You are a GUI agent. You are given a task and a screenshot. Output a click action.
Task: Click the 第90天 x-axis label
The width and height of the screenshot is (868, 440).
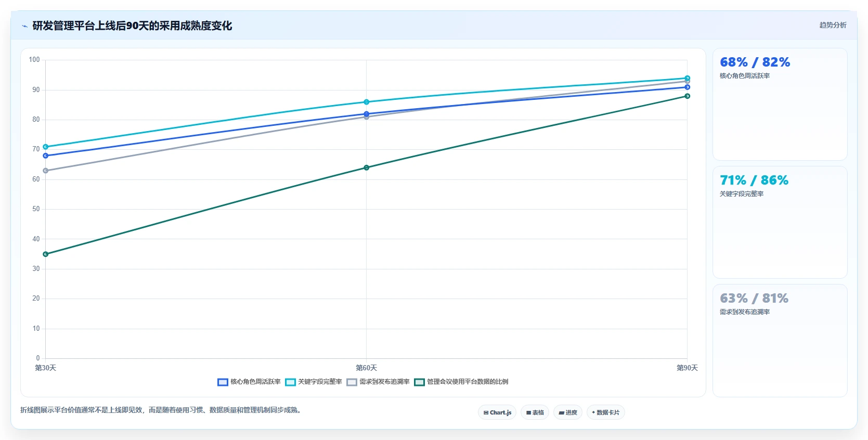click(687, 368)
